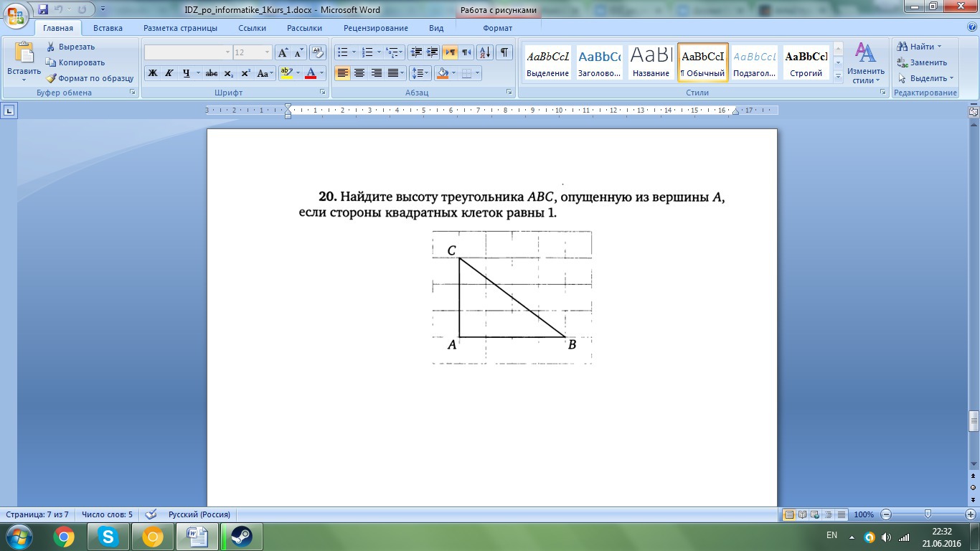Toggle bold (Ж) formatting

coord(152,73)
